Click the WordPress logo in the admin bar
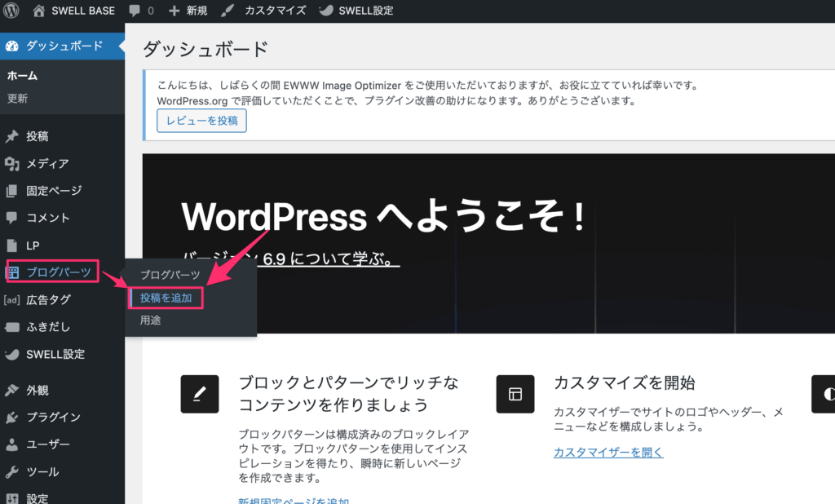This screenshot has width=835, height=504. click(11, 11)
